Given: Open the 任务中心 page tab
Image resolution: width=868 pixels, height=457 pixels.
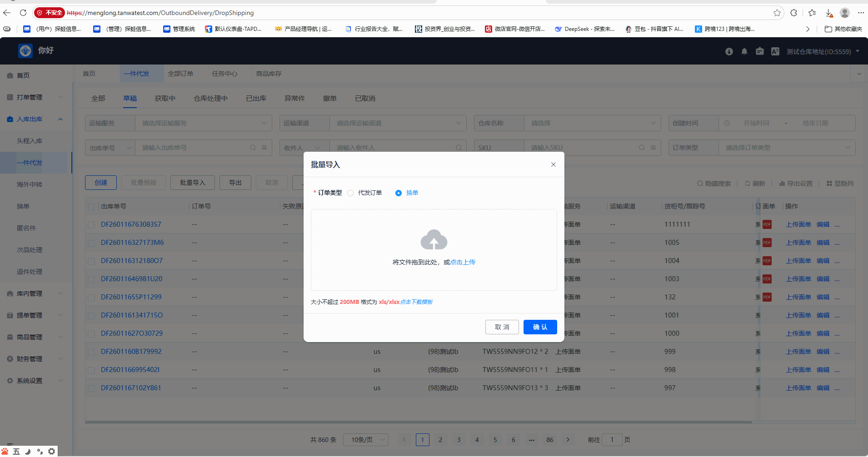Looking at the screenshot, I should 224,74.
